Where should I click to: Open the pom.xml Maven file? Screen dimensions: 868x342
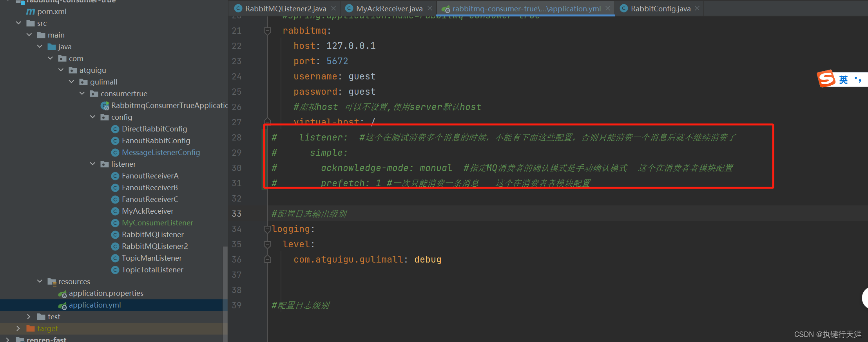tap(52, 12)
